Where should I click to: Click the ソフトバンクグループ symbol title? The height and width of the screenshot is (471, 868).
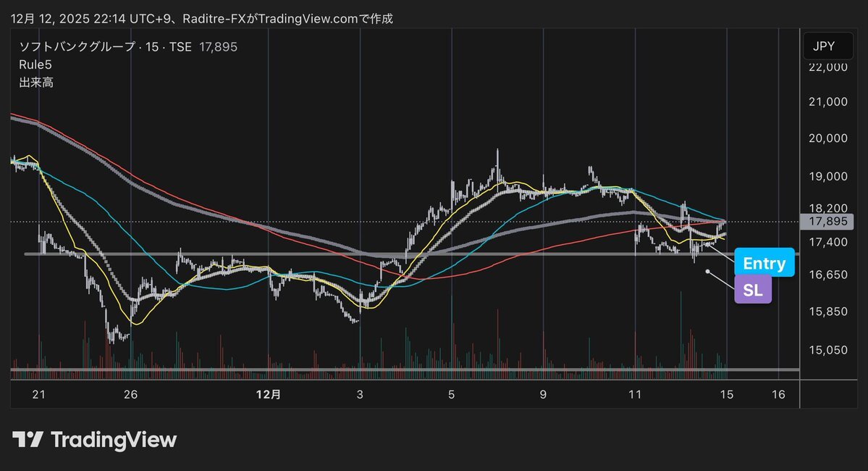coord(77,47)
